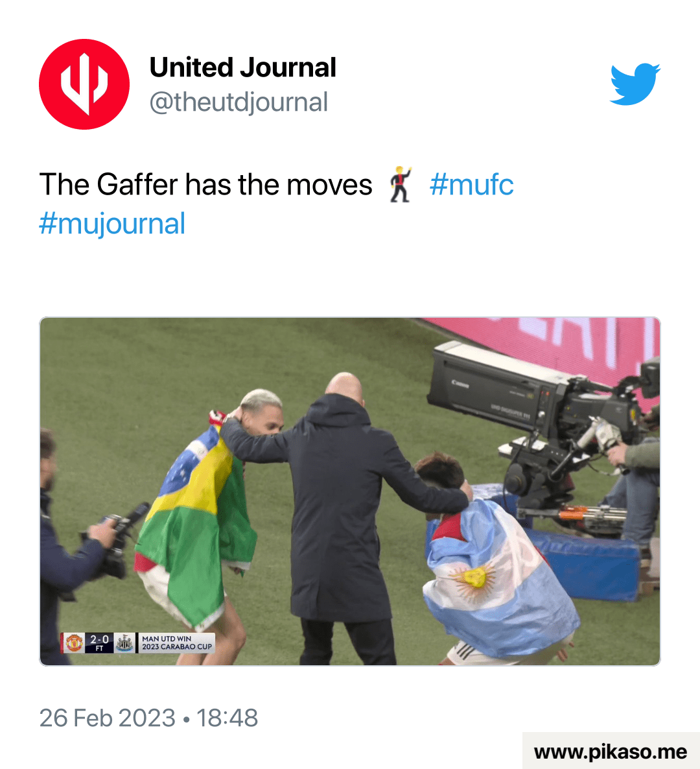Click the Canon logo on broadcast camera

click(460, 383)
